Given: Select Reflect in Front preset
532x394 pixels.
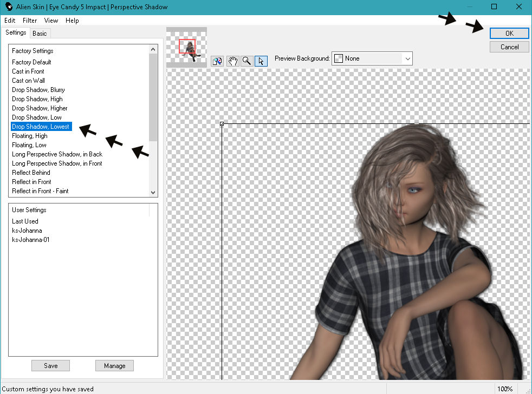Looking at the screenshot, I should click(31, 181).
